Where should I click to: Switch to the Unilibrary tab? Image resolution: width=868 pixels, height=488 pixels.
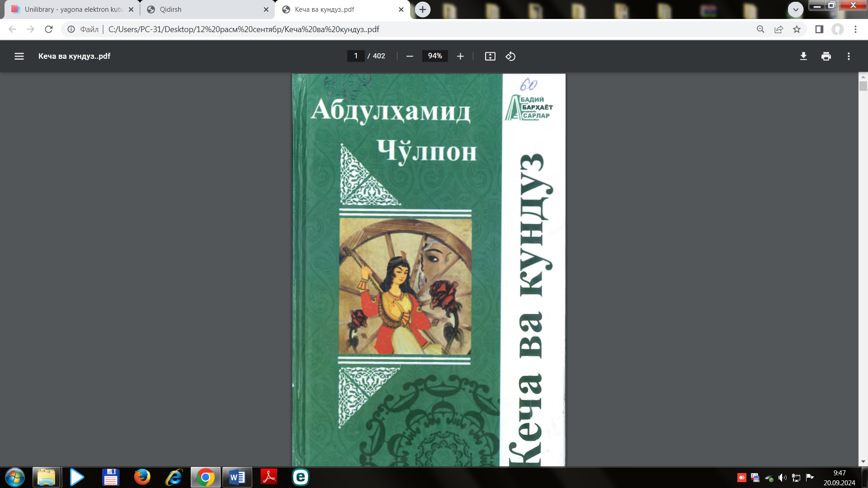coord(72,9)
